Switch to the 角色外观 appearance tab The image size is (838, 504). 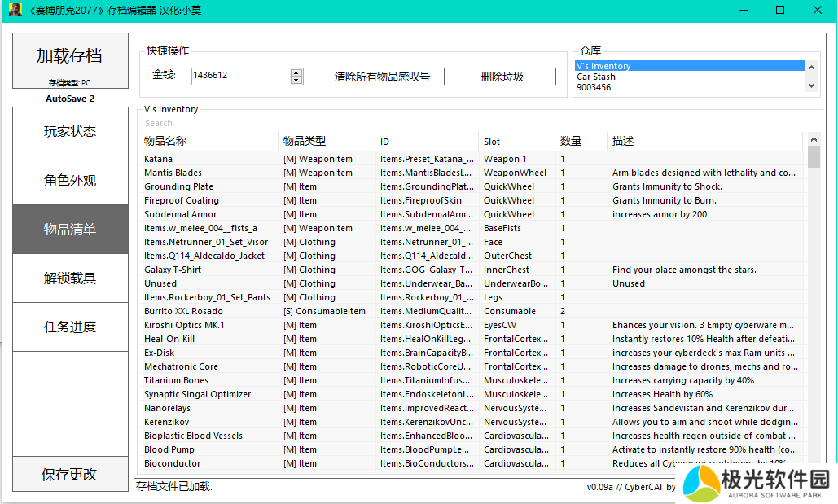tap(70, 180)
